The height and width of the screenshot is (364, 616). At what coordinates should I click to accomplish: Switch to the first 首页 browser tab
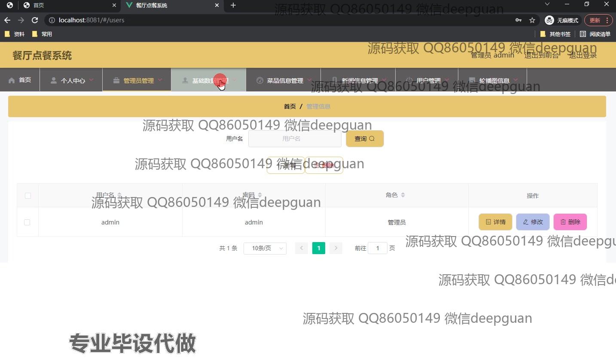pos(60,5)
